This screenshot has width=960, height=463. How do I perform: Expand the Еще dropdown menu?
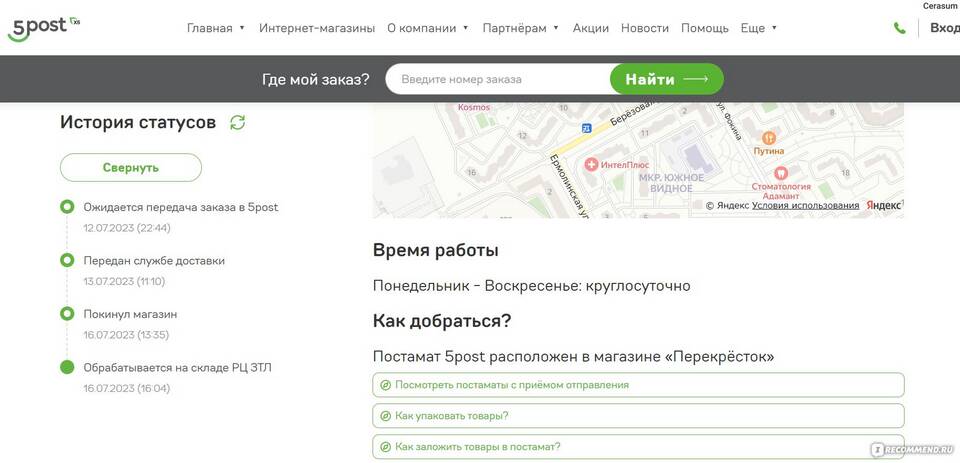[x=759, y=28]
